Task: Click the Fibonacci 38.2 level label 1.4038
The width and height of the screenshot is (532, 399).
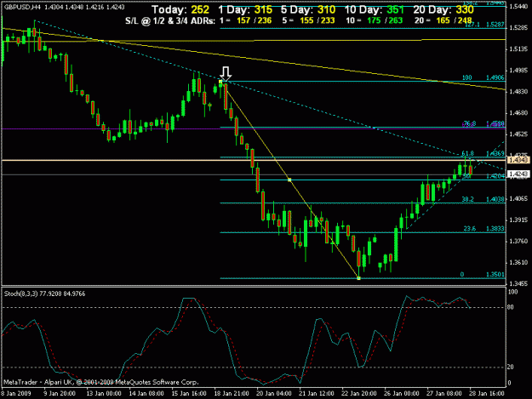Action: pos(495,199)
